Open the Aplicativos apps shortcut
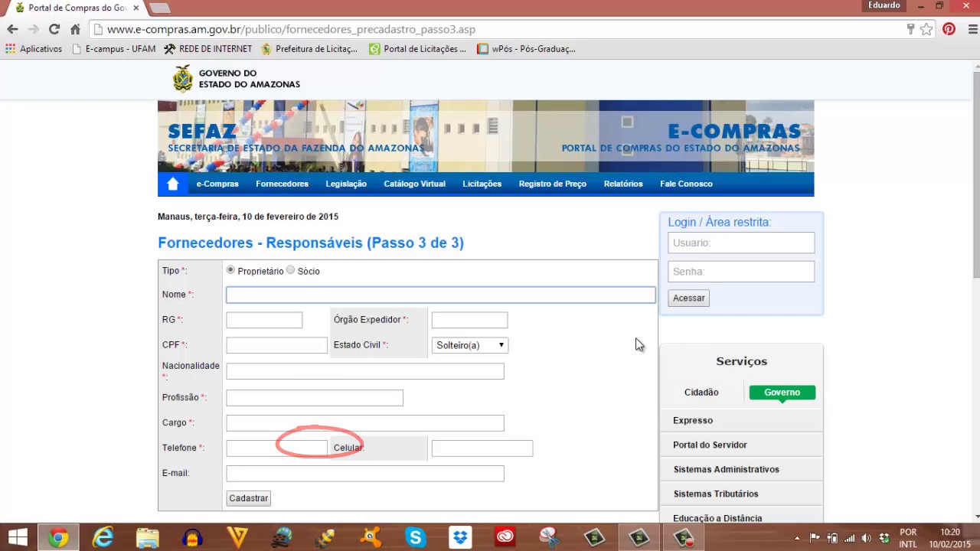 point(34,49)
